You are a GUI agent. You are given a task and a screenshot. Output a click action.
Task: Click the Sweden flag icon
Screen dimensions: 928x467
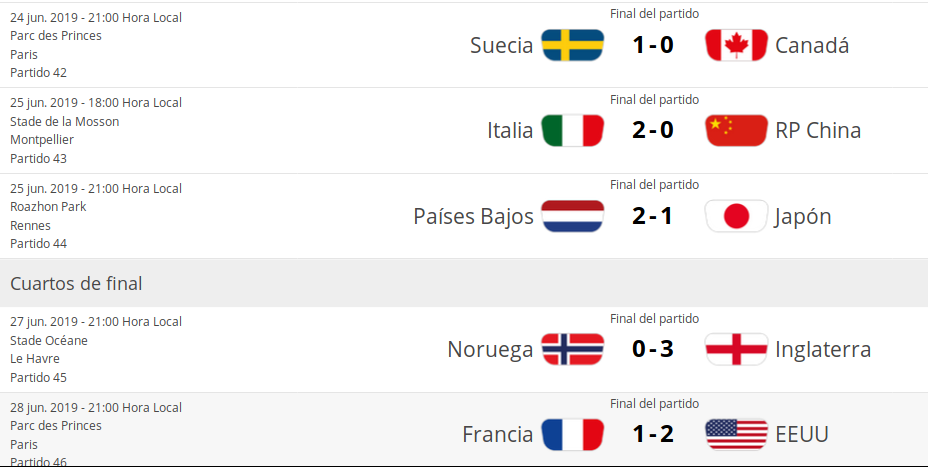tap(572, 45)
